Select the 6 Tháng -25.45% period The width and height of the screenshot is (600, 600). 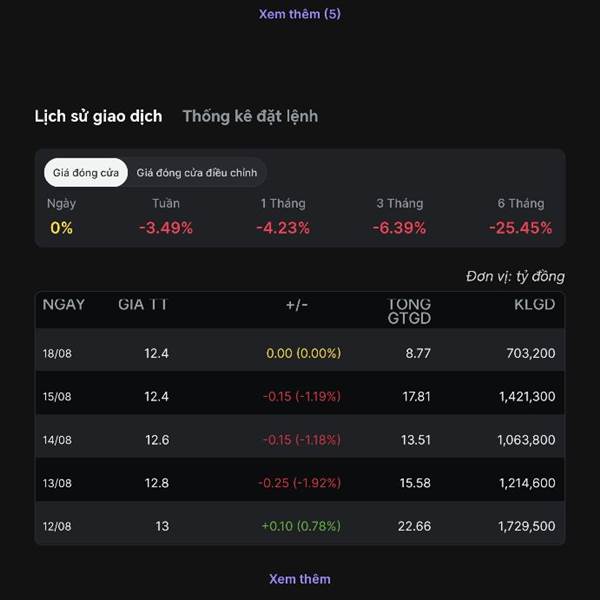tap(521, 216)
